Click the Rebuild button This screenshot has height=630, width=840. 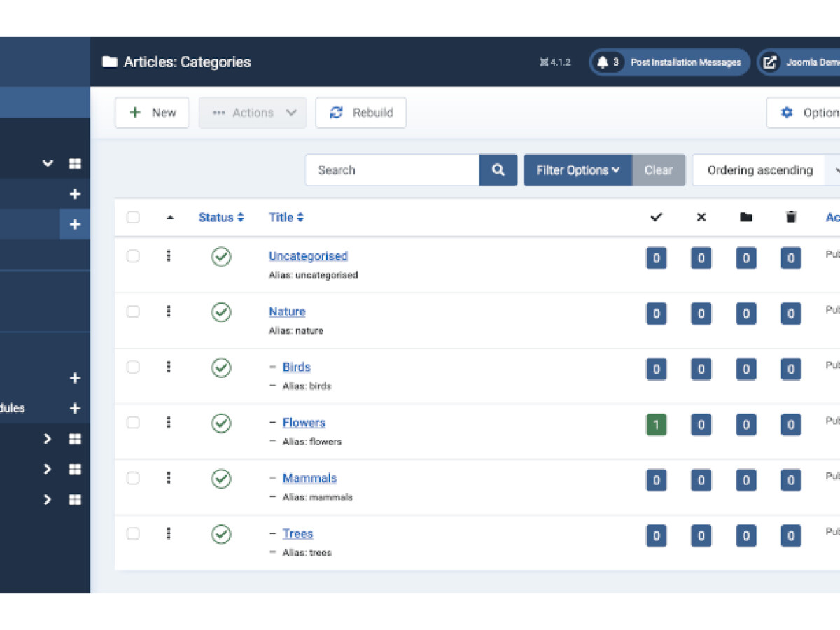click(361, 113)
